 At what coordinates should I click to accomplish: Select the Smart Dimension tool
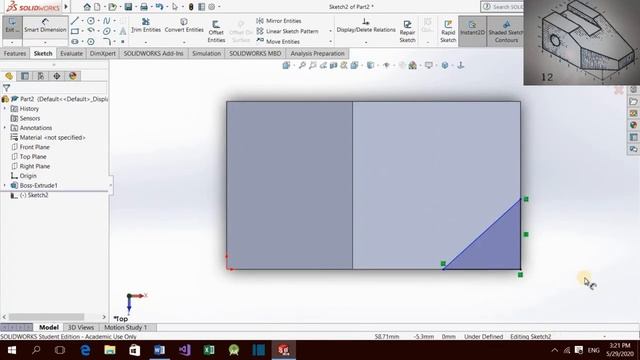[45, 26]
